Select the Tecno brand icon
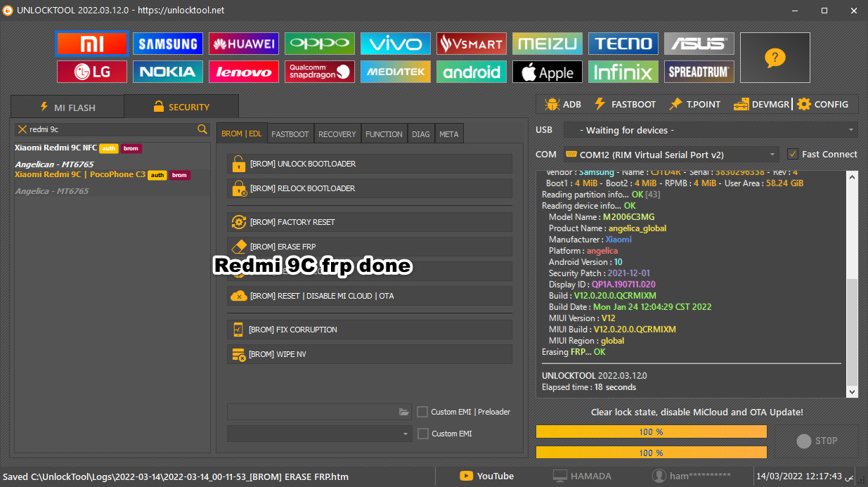The image size is (868, 487). point(623,44)
